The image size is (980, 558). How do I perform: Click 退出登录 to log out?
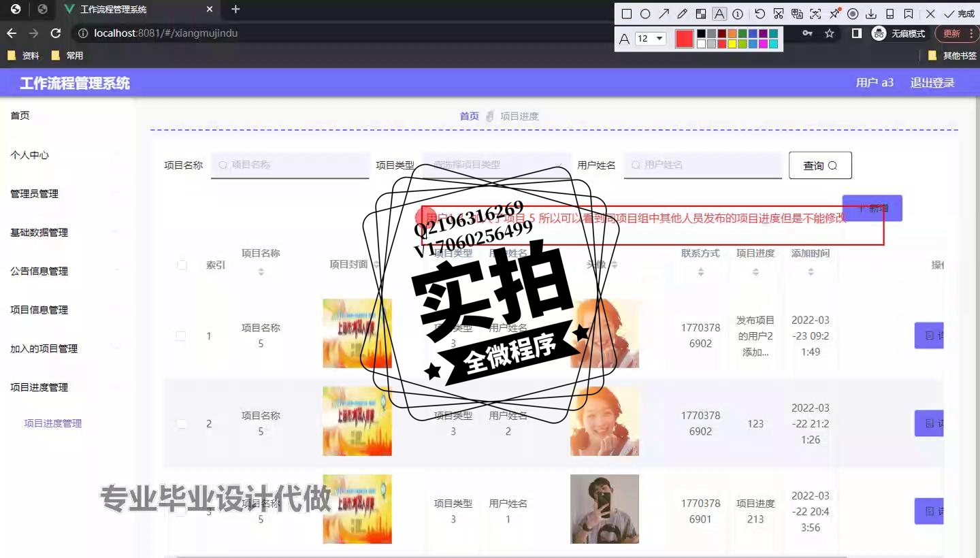(x=932, y=83)
